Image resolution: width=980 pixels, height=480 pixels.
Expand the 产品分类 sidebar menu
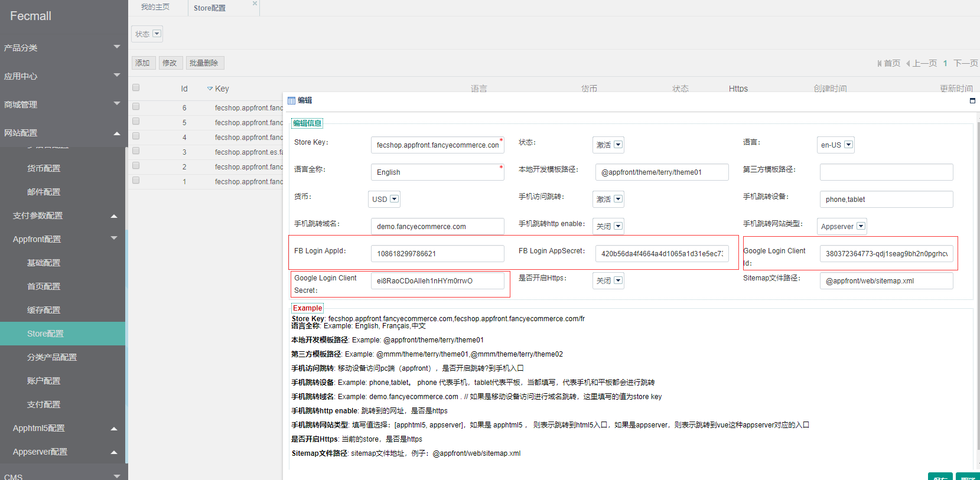point(63,47)
